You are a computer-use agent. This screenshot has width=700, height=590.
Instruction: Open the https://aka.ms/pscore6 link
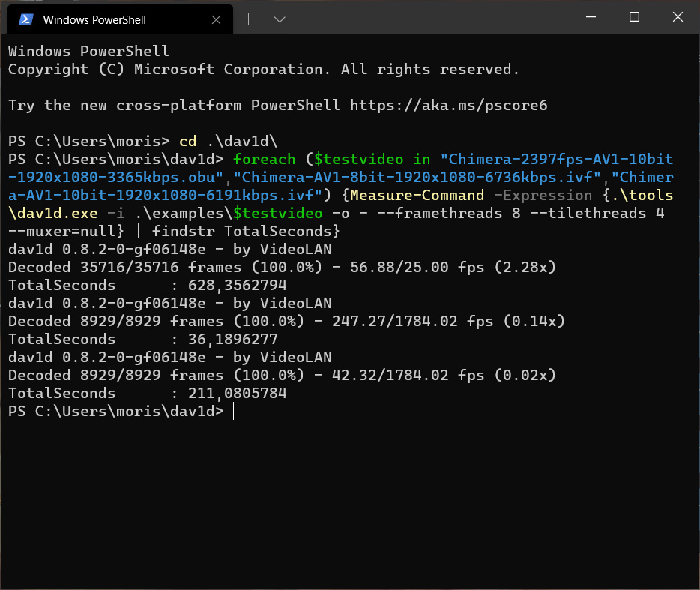tap(448, 106)
